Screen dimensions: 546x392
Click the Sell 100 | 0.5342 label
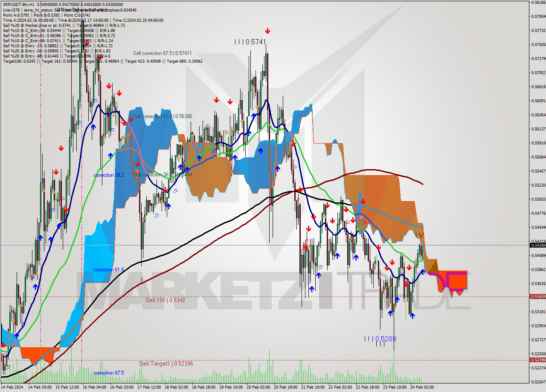pyautogui.click(x=165, y=300)
